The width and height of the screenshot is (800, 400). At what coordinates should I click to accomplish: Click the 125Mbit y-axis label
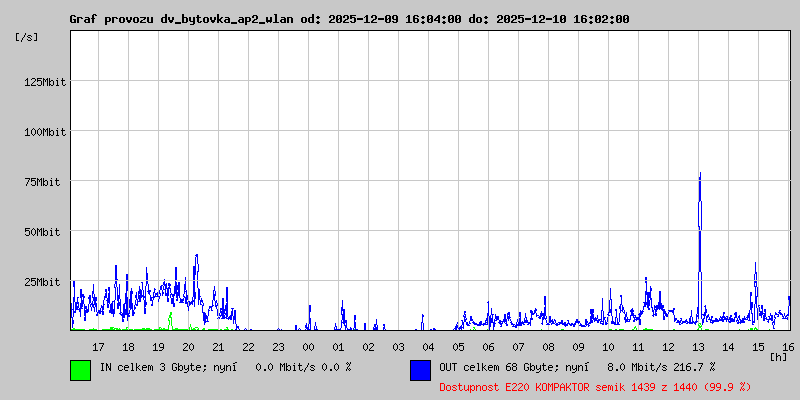(45, 82)
